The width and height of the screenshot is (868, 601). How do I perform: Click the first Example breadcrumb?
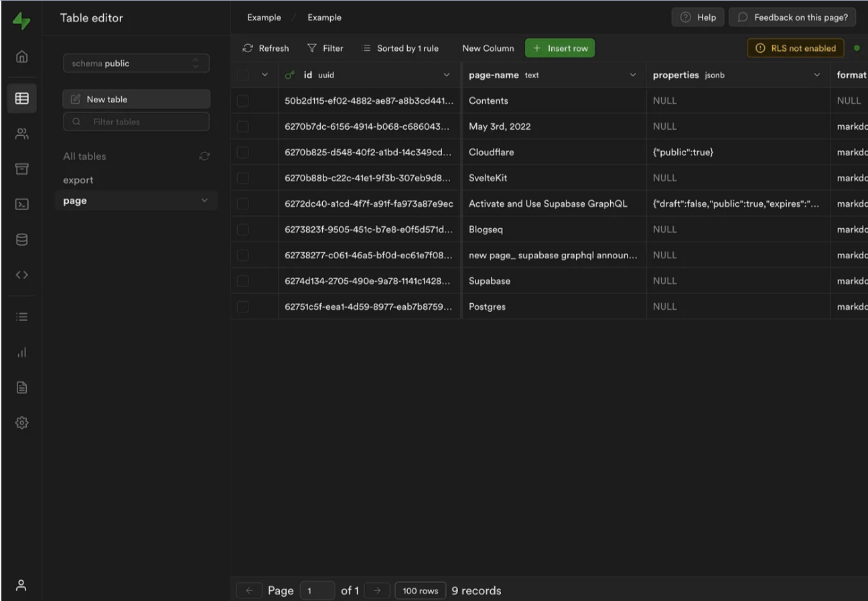(x=264, y=18)
